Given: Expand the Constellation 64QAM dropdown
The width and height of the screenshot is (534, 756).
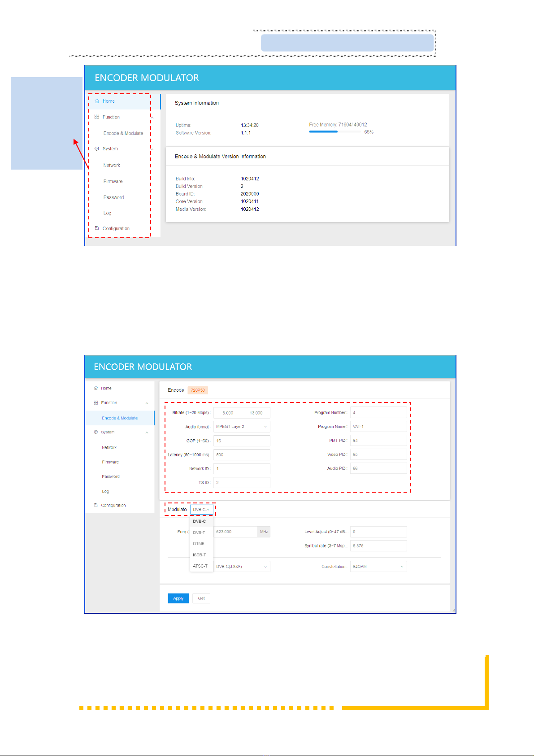Looking at the screenshot, I should [378, 567].
